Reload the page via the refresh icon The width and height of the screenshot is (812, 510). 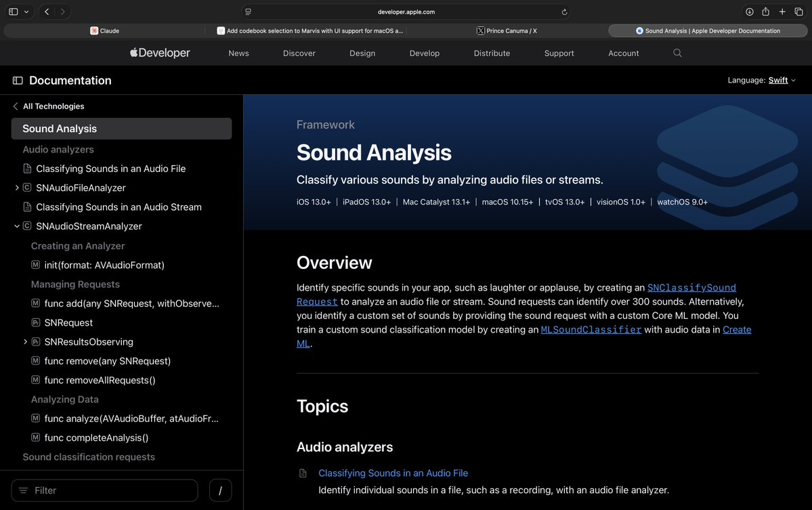click(x=564, y=12)
